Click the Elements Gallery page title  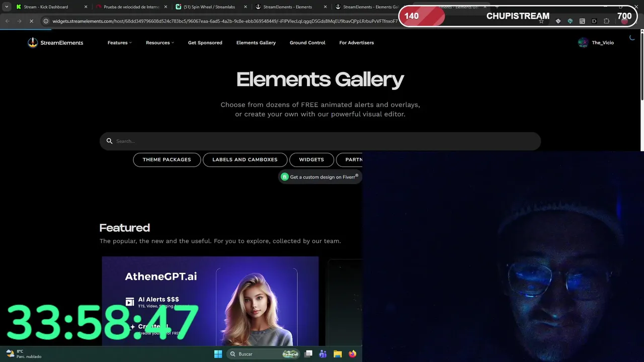[320, 79]
